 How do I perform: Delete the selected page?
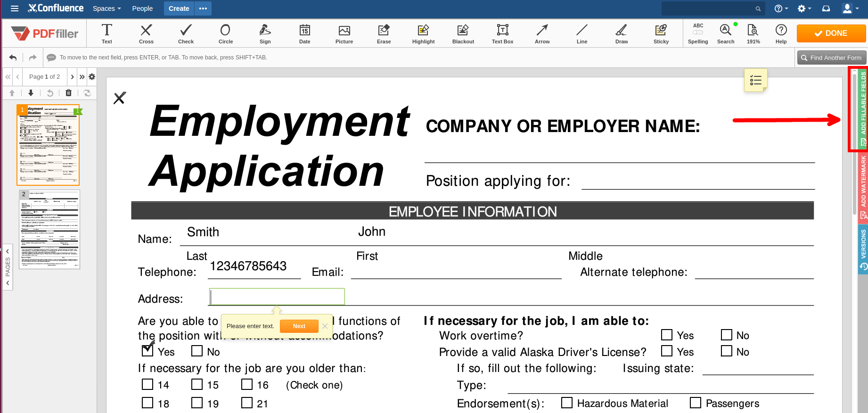pos(68,93)
